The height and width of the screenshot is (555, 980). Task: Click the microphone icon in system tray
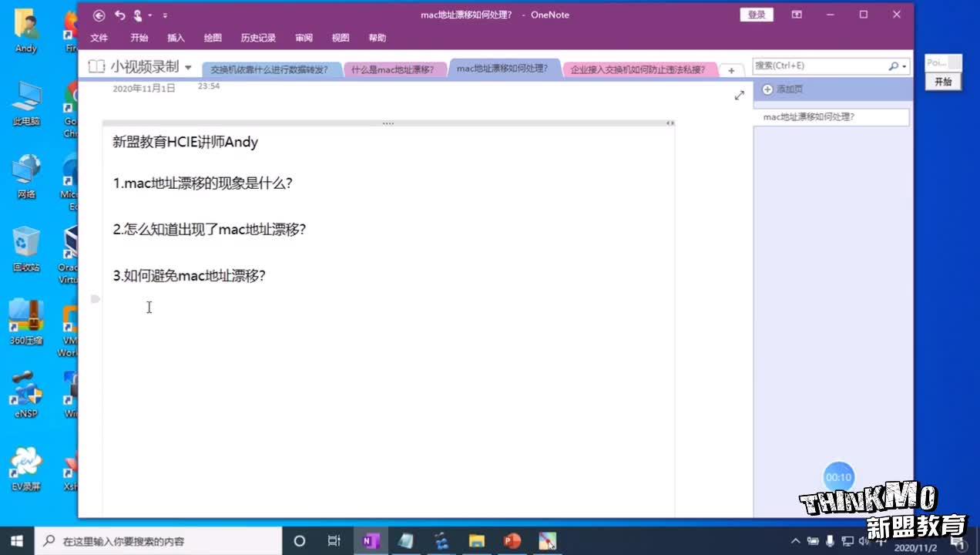tap(831, 541)
